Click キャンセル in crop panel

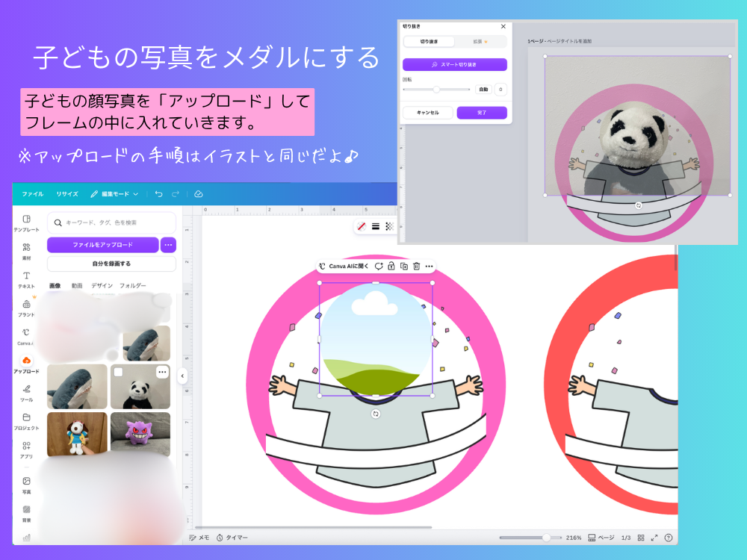coord(428,113)
